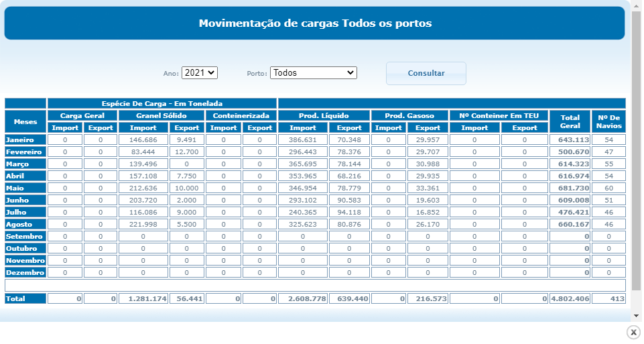Select the Julho row label
This screenshot has height=344, width=644.
pyautogui.click(x=25, y=212)
